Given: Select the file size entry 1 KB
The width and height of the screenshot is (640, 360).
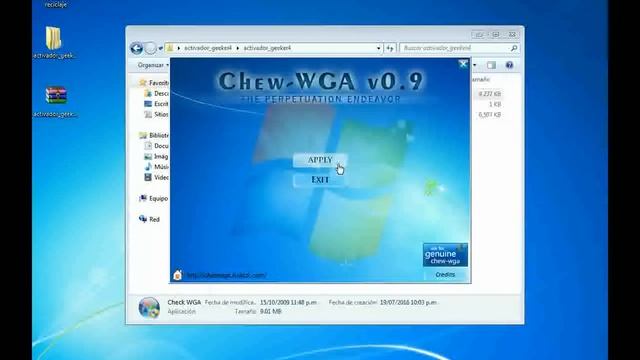Looking at the screenshot, I should pyautogui.click(x=495, y=104).
